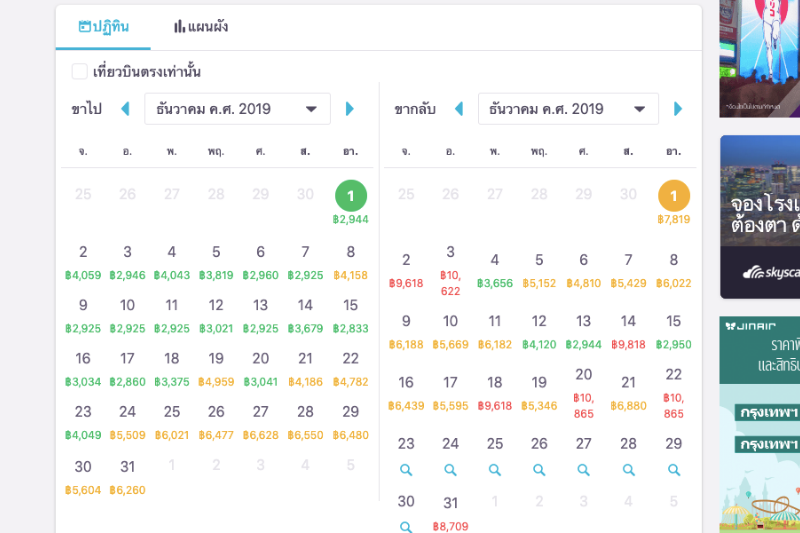
Task: Open the แผนผัง chart tab
Action: tap(201, 27)
